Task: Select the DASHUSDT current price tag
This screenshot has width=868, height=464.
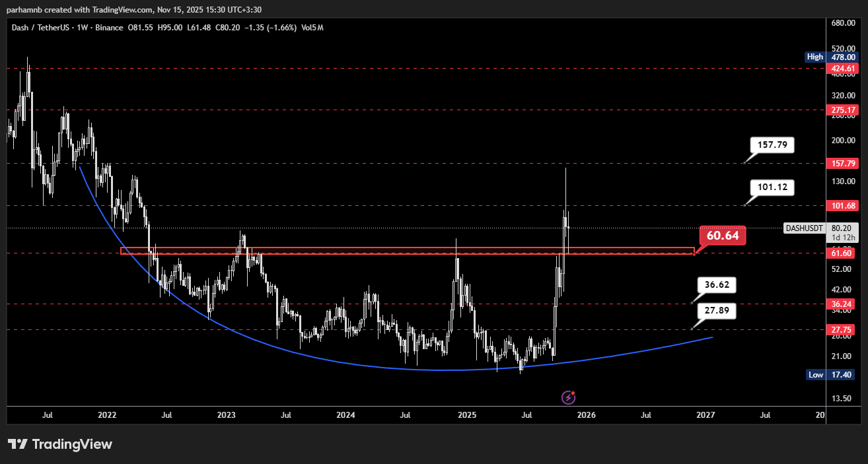Action: coord(805,228)
